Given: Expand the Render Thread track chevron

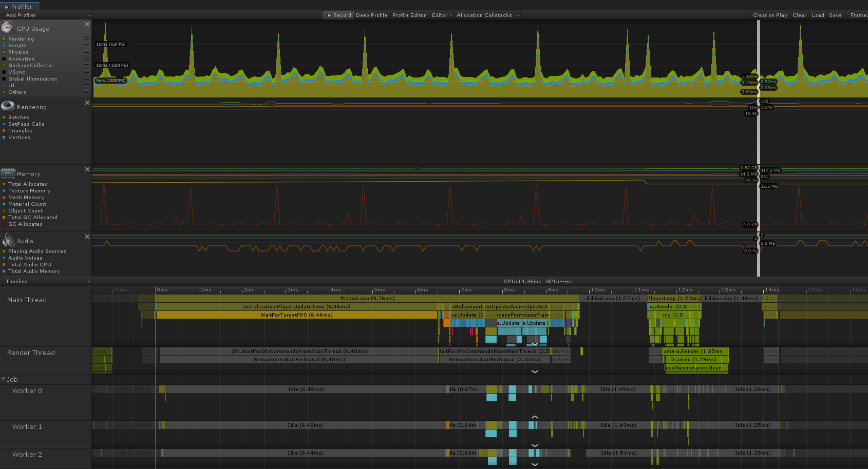Looking at the screenshot, I should pyautogui.click(x=535, y=372).
